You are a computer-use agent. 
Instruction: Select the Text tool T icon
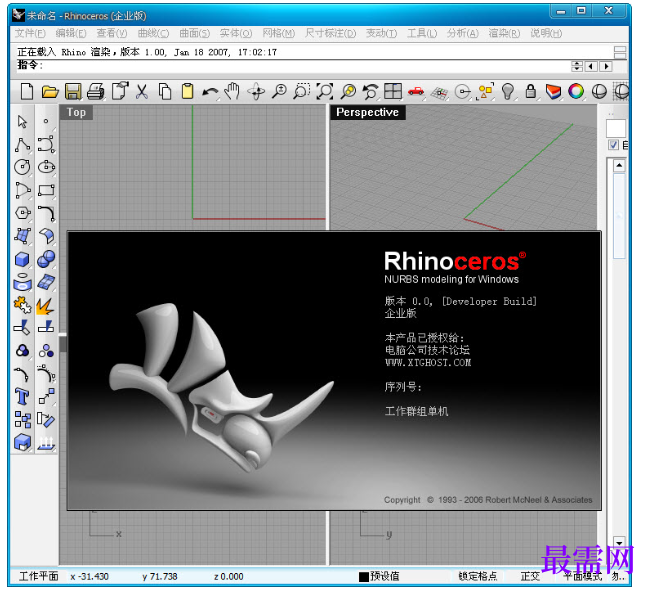tap(22, 396)
